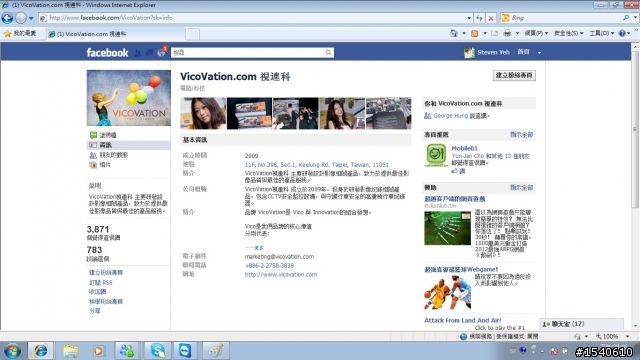640x360 pixels.
Task: Click the IE Home page icon
Action: point(453,33)
